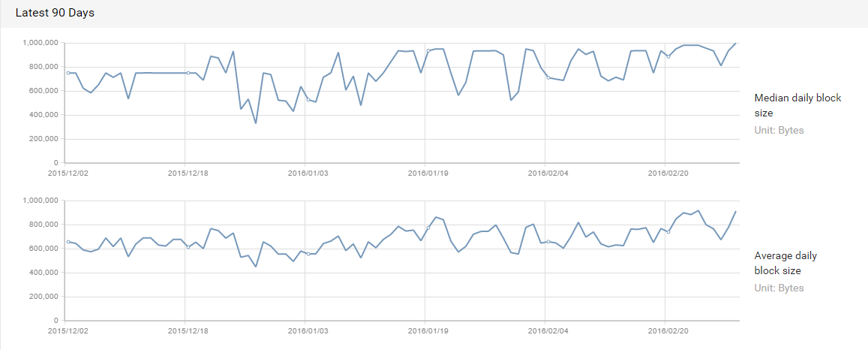Select median chart data marker at 2015/12/18

click(188, 73)
